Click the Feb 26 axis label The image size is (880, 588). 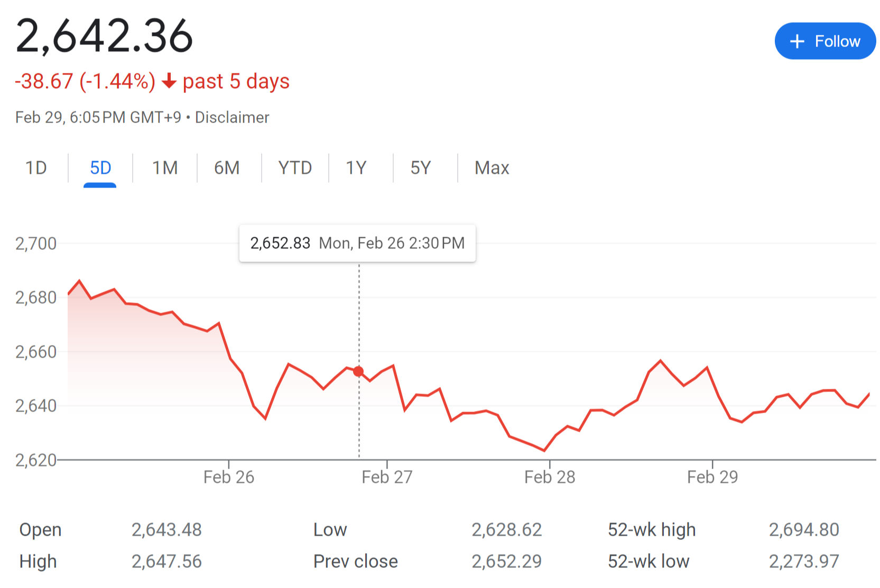point(229,477)
